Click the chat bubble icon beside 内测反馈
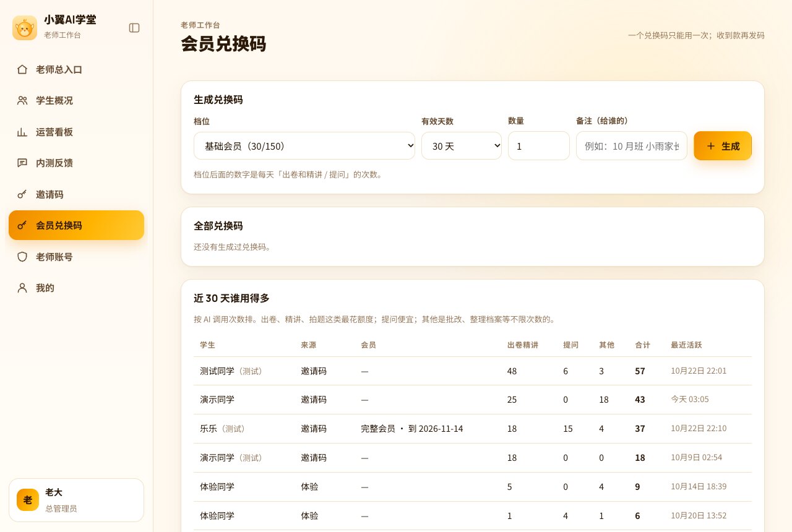This screenshot has height=532, width=792. pyautogui.click(x=22, y=163)
